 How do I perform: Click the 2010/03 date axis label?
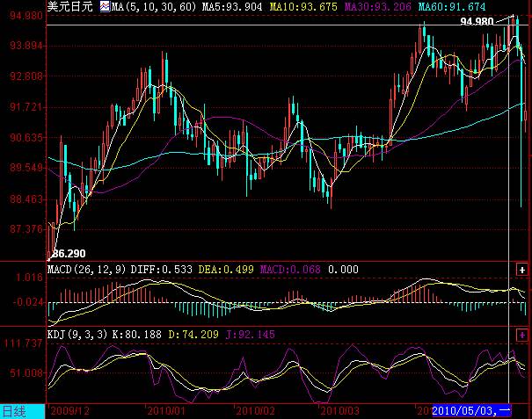340,411
